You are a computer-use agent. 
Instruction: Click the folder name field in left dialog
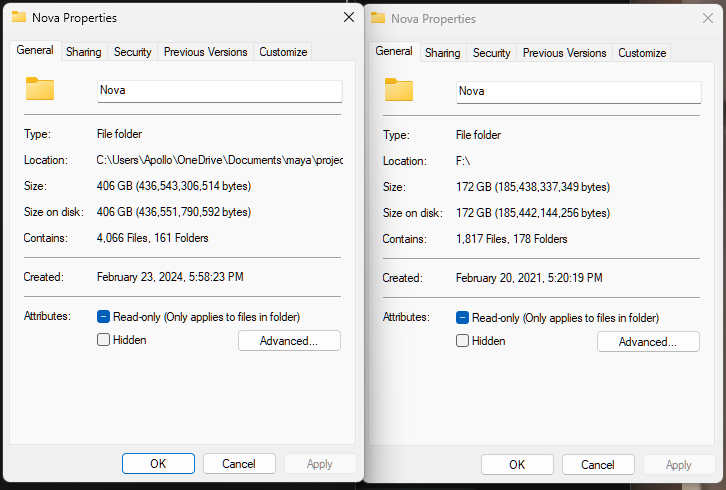click(220, 90)
